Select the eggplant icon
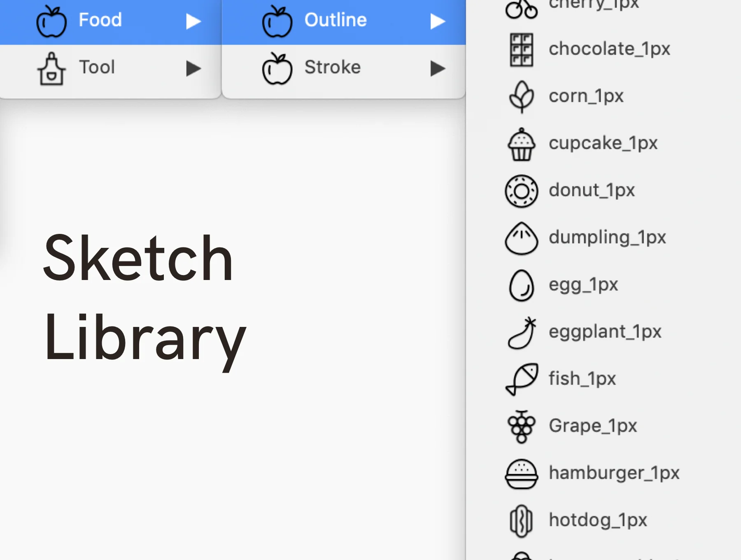The height and width of the screenshot is (560, 741). point(522,333)
